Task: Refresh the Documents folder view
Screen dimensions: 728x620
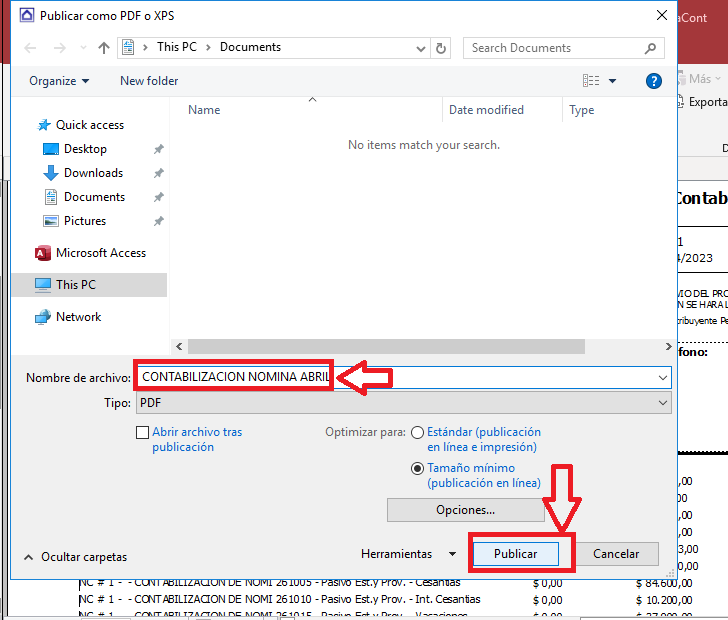Action: click(x=441, y=48)
